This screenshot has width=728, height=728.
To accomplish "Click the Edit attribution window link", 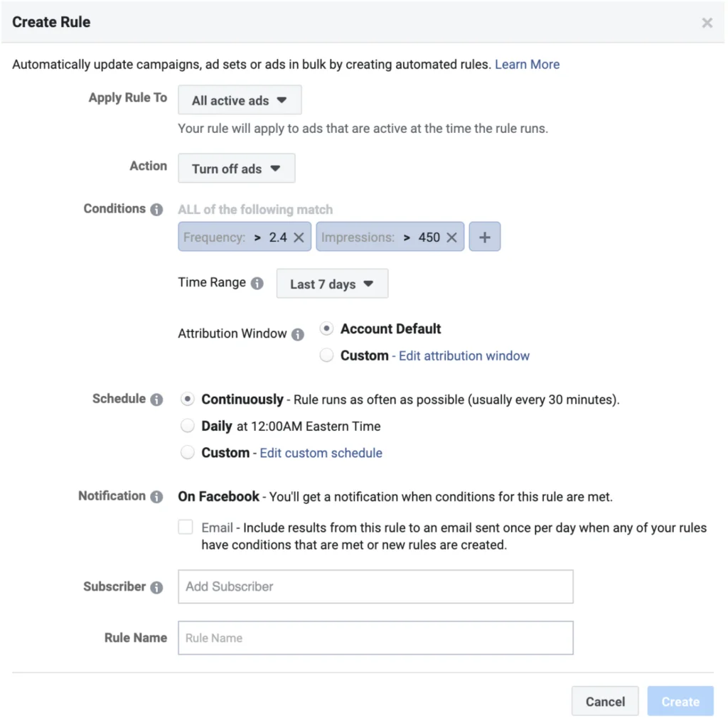I will coord(464,355).
